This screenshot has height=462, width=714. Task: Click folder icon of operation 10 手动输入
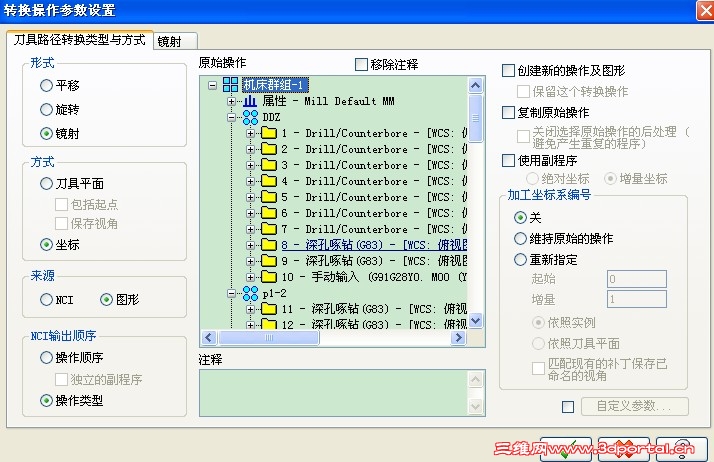pos(269,277)
